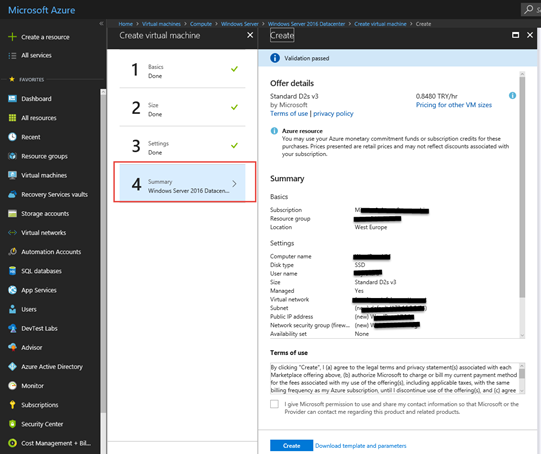The image size is (541, 454).
Task: Open Resource groups icon
Action: point(12,156)
